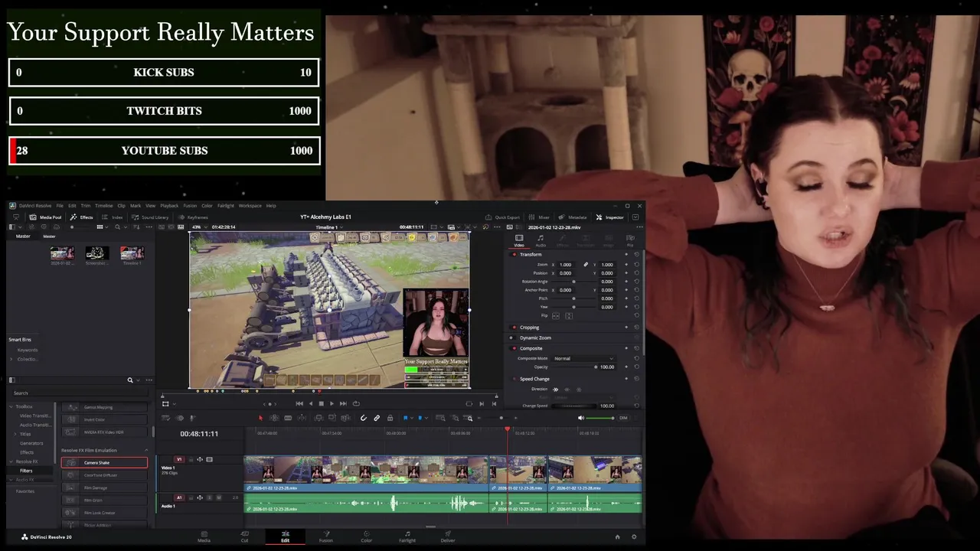Select the Timeline 1 thumbnail in media pool
980x551 pixels.
[x=132, y=253]
